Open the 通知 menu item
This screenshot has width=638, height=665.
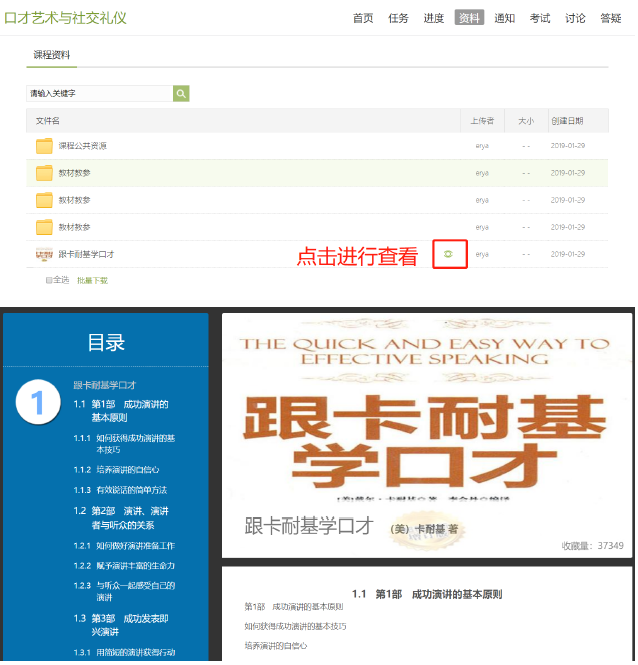(505, 18)
